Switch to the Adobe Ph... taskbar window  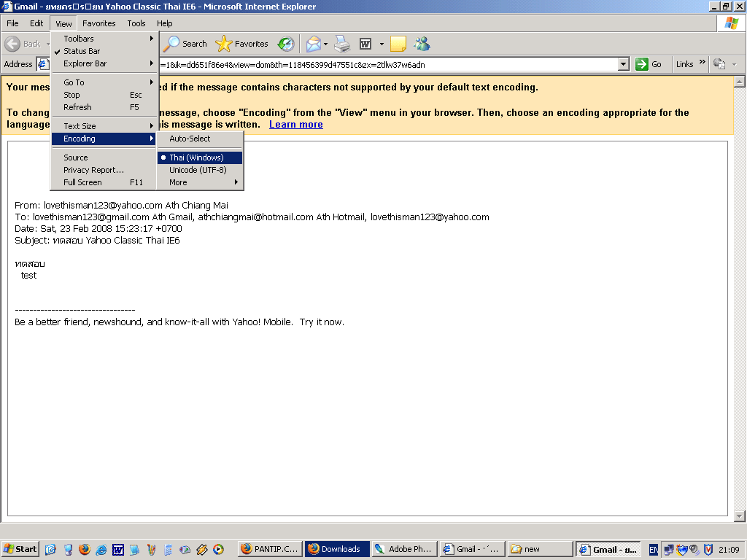(x=404, y=550)
